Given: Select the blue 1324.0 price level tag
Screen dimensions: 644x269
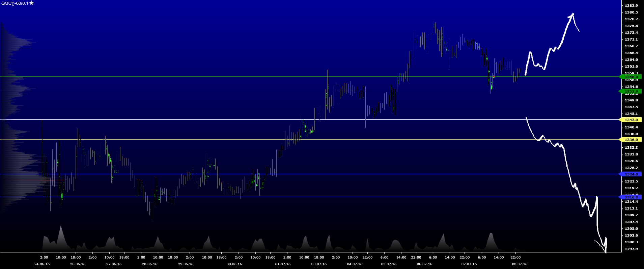Looking at the screenshot, I should pos(631,174).
